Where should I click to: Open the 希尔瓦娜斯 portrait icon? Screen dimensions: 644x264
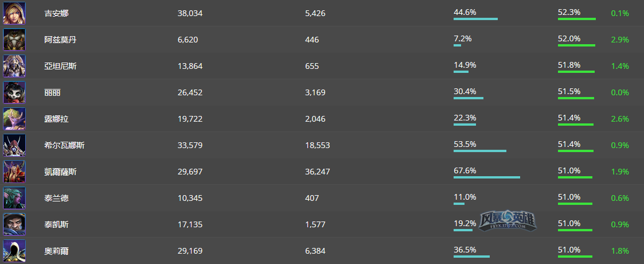point(14,145)
